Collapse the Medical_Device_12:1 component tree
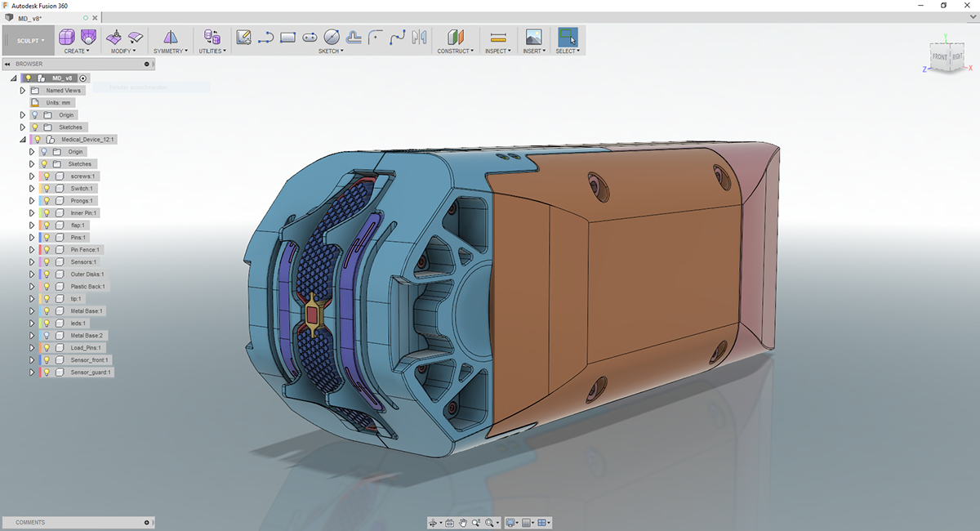Screen dimensions: 980x531 point(22,139)
